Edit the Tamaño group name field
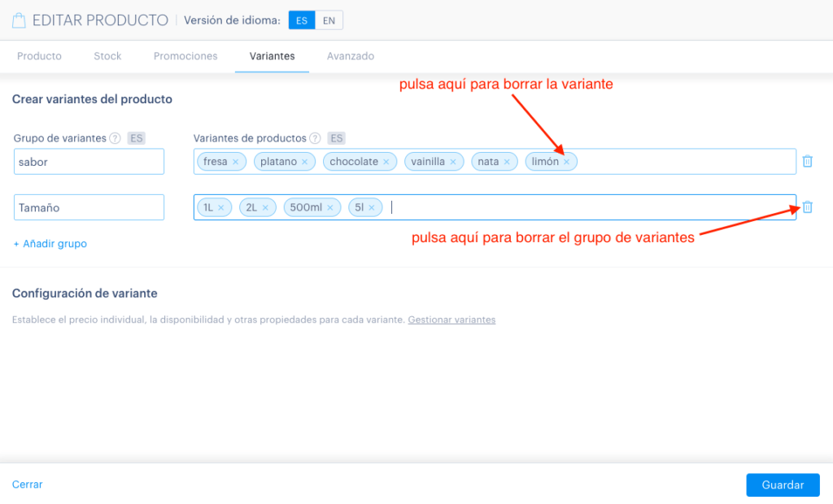The height and width of the screenshot is (504, 833). [x=89, y=207]
